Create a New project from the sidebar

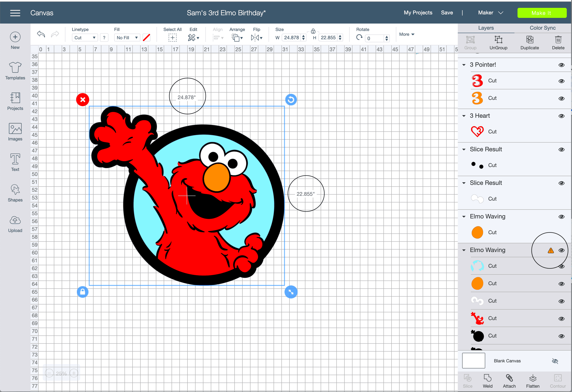pos(15,41)
